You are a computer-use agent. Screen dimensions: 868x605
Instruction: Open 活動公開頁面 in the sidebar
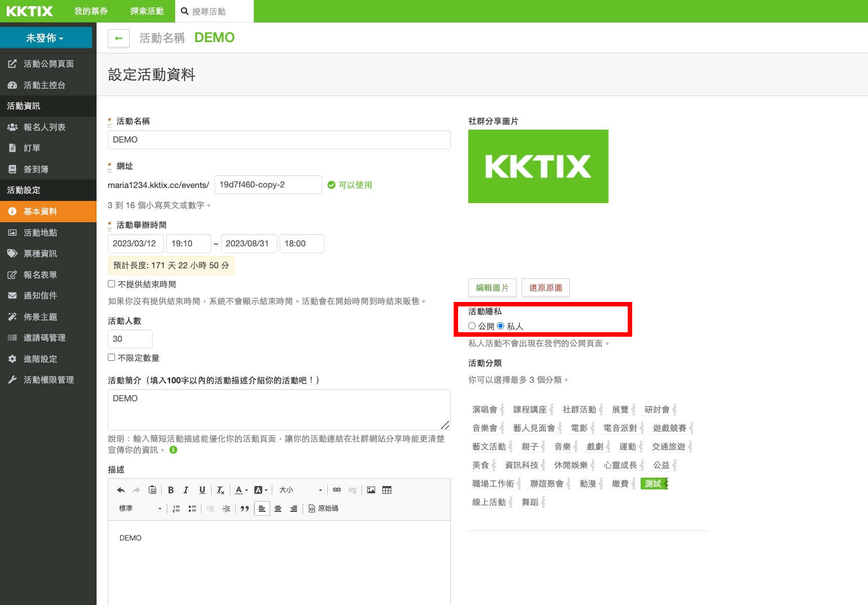click(48, 64)
